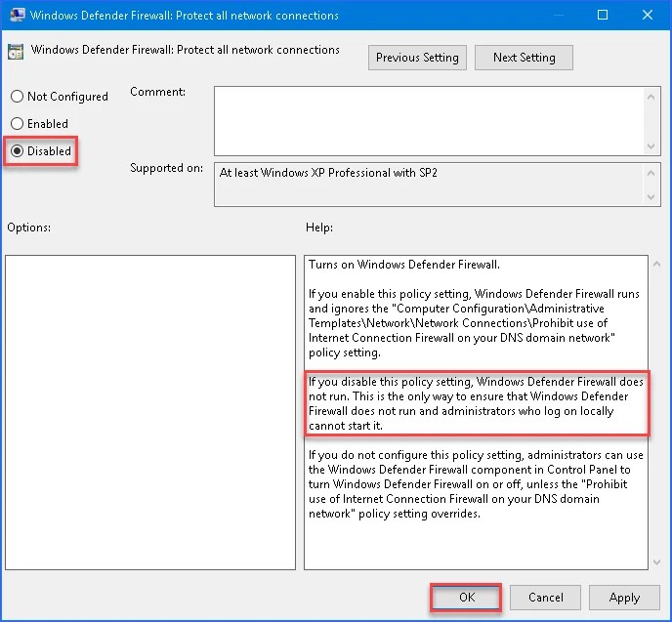Cancel the policy dialog
This screenshot has height=622, width=672.
pos(545,598)
